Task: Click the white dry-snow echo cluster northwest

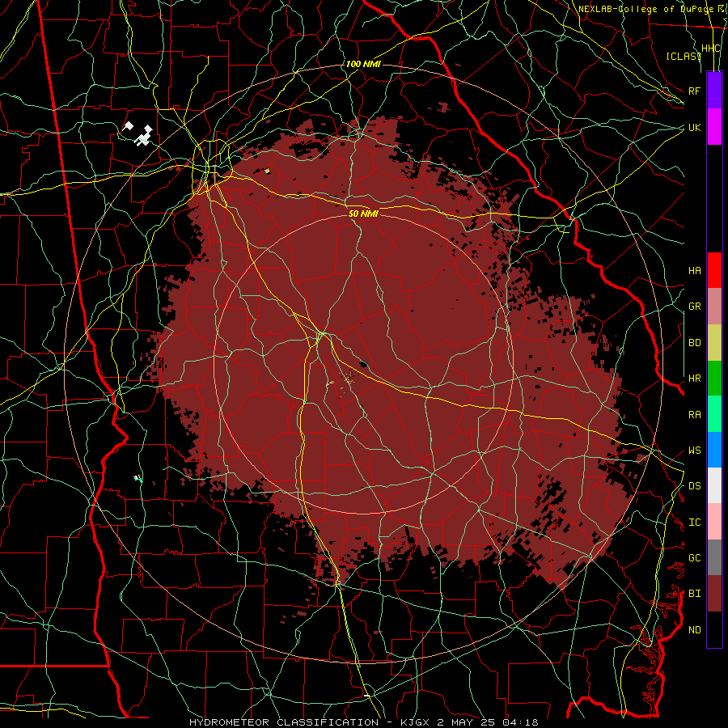Action: click(138, 133)
